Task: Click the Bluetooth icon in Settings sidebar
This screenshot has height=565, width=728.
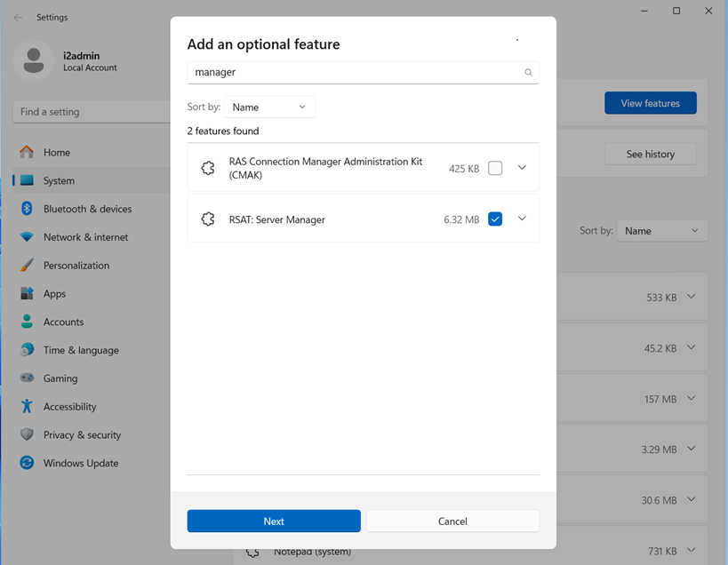Action: [27, 209]
